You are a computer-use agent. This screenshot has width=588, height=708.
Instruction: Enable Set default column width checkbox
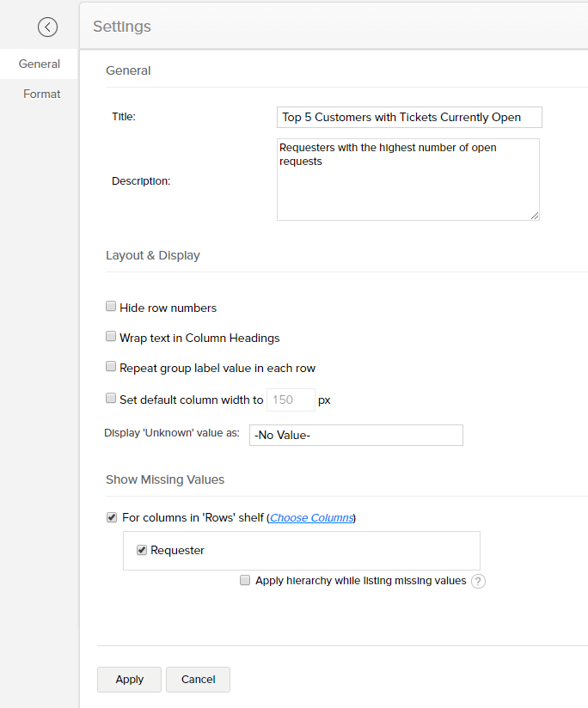click(x=111, y=399)
